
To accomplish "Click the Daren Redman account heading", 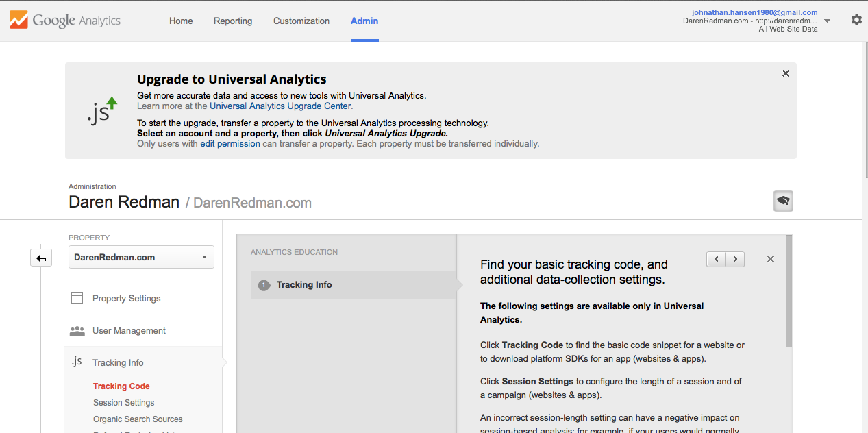I will point(124,202).
